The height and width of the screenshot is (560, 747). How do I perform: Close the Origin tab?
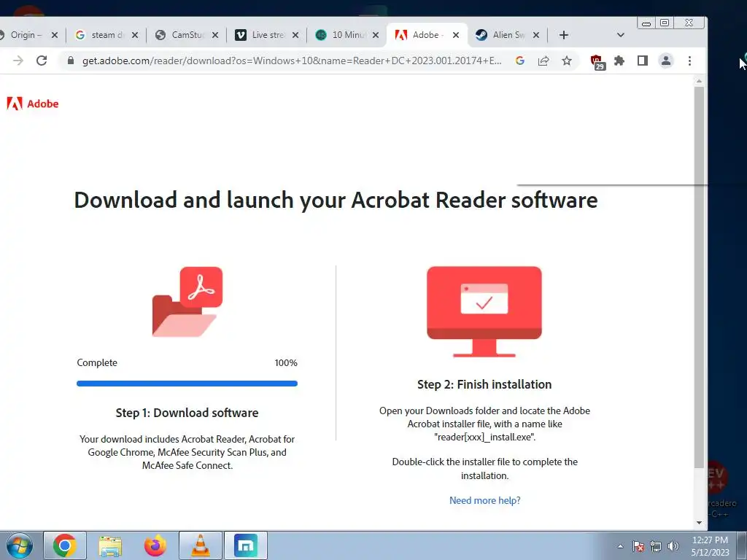(x=54, y=35)
